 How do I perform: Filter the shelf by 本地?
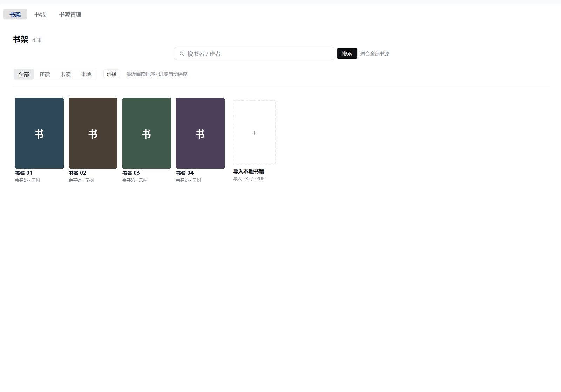coord(86,74)
